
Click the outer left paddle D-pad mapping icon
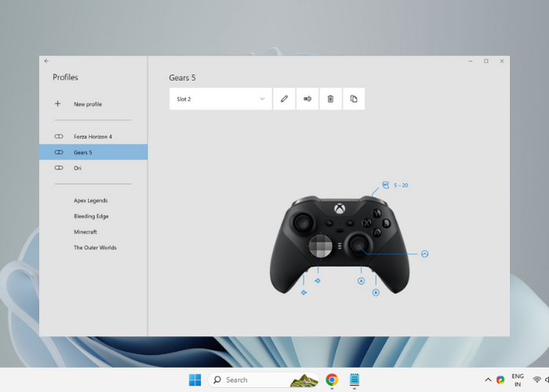(x=304, y=292)
